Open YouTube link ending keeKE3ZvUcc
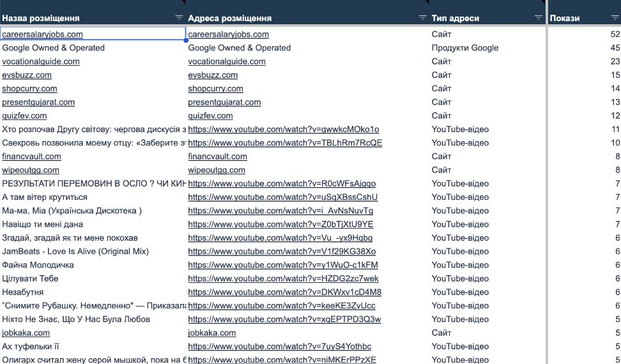This screenshot has width=621, height=364. [x=282, y=305]
